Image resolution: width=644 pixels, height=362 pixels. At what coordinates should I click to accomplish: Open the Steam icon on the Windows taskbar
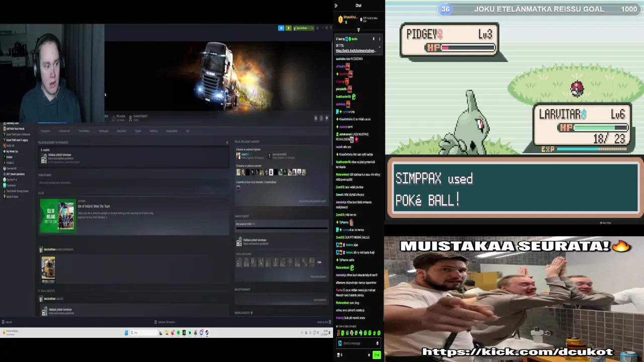206,332
